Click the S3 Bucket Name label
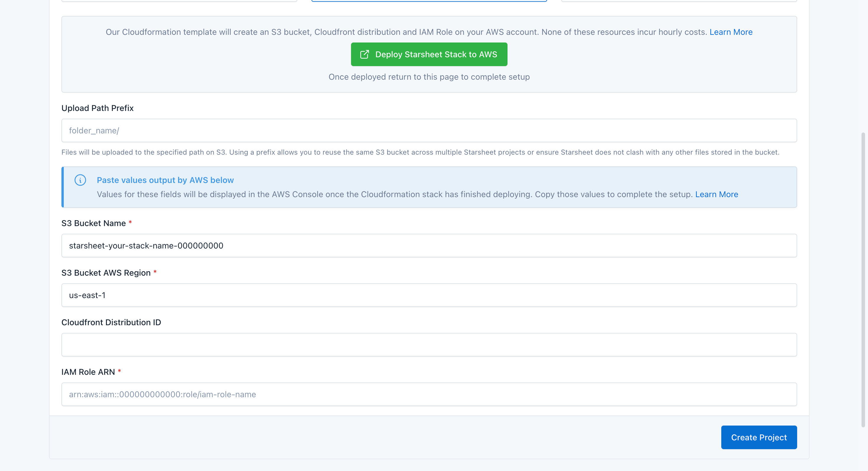868x471 pixels. pos(93,223)
